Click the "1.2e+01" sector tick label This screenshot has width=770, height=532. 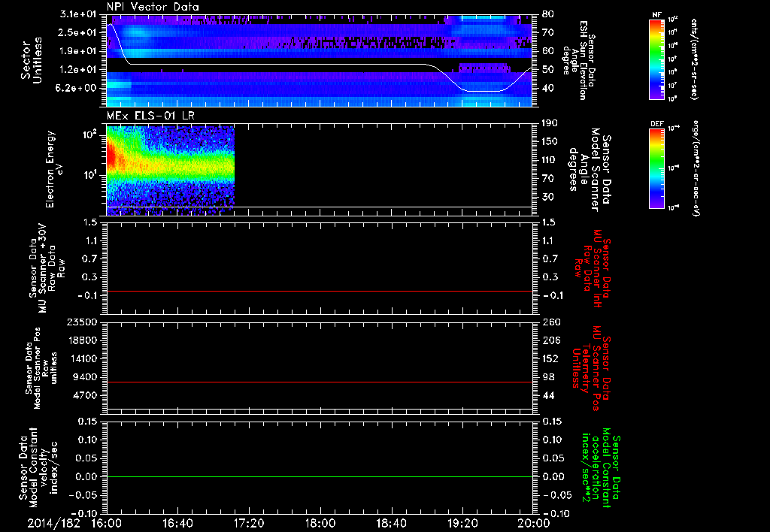(77, 70)
